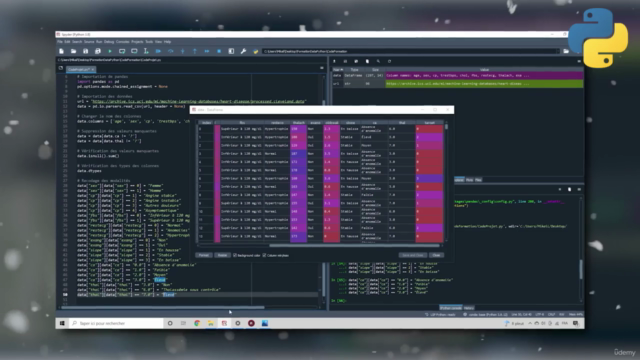This screenshot has height=360, width=640.
Task: Open the Run menu
Action: pyautogui.click(x=99, y=42)
